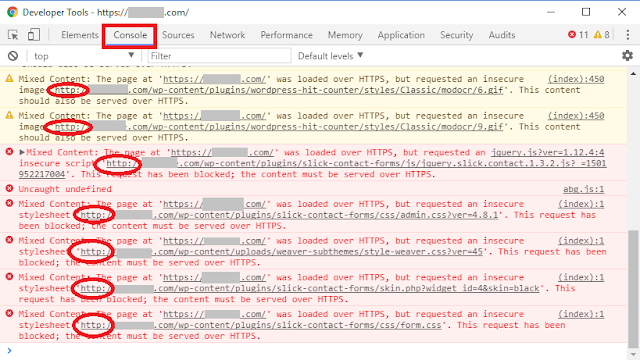This screenshot has height=360, width=640.
Task: Click the console scrollbar up arrow
Action: click(x=633, y=74)
